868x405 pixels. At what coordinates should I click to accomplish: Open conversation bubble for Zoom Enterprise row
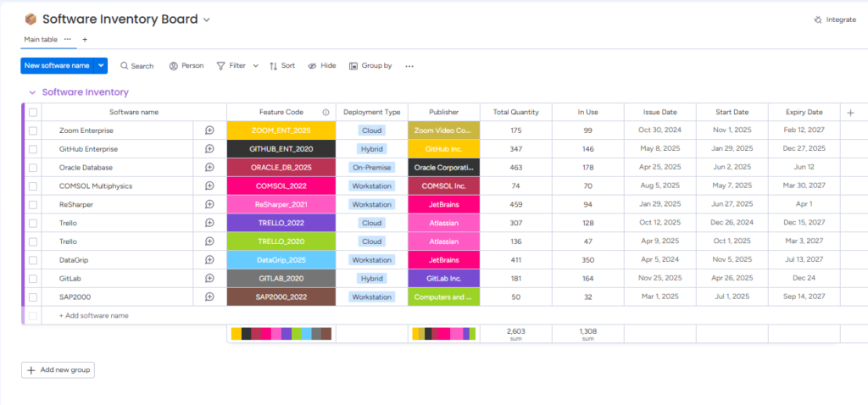[209, 130]
